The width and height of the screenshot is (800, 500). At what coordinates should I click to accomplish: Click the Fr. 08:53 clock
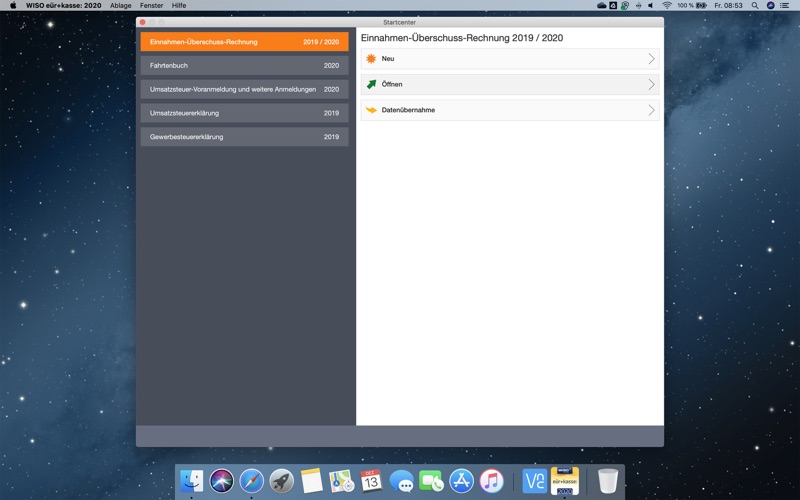point(728,5)
